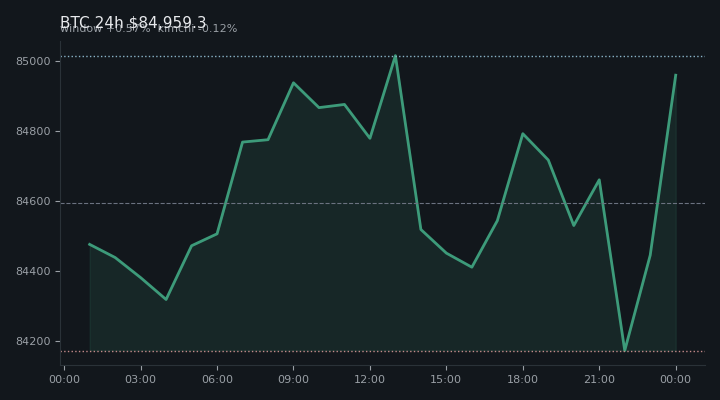Click the 84400 y-axis label
720x400 pixels.
31,272
